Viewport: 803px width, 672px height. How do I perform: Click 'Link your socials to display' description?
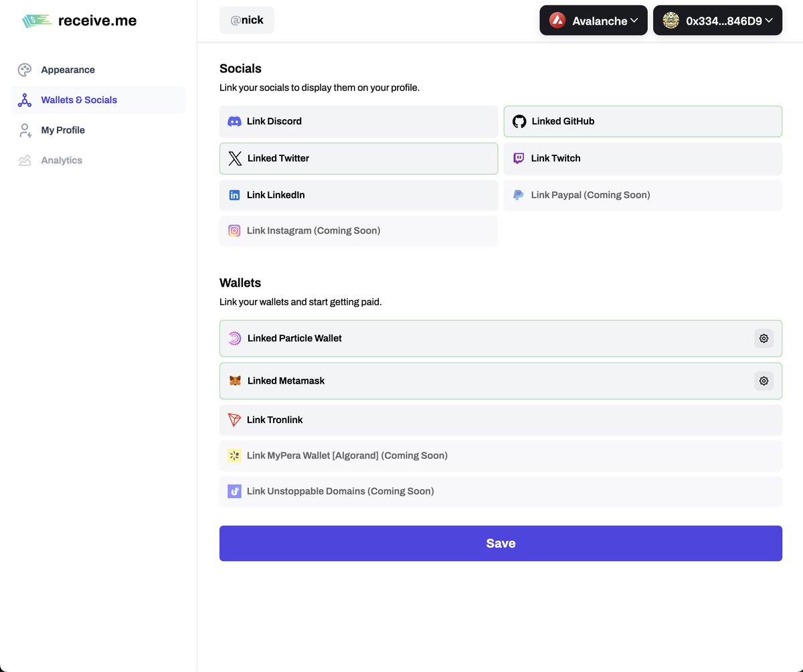pos(319,88)
